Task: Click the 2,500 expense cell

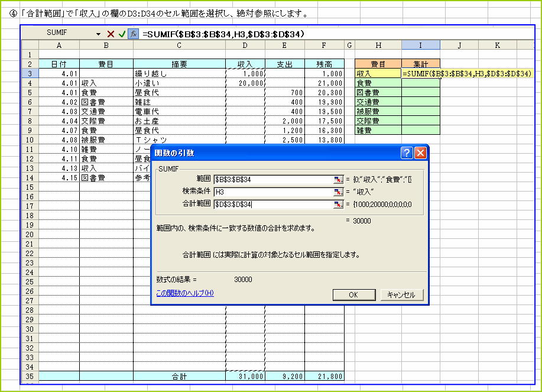Action: point(284,140)
